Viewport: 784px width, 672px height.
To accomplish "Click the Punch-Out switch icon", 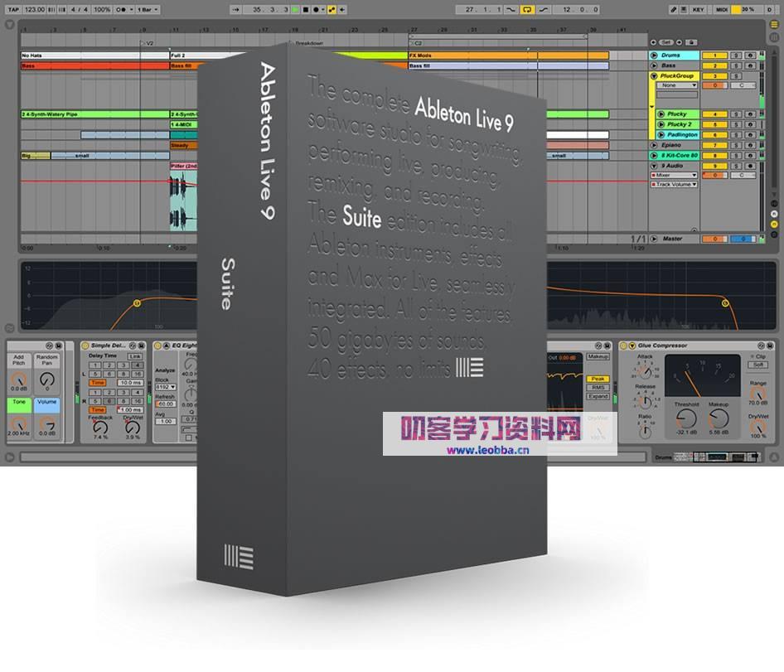I will coord(544,9).
